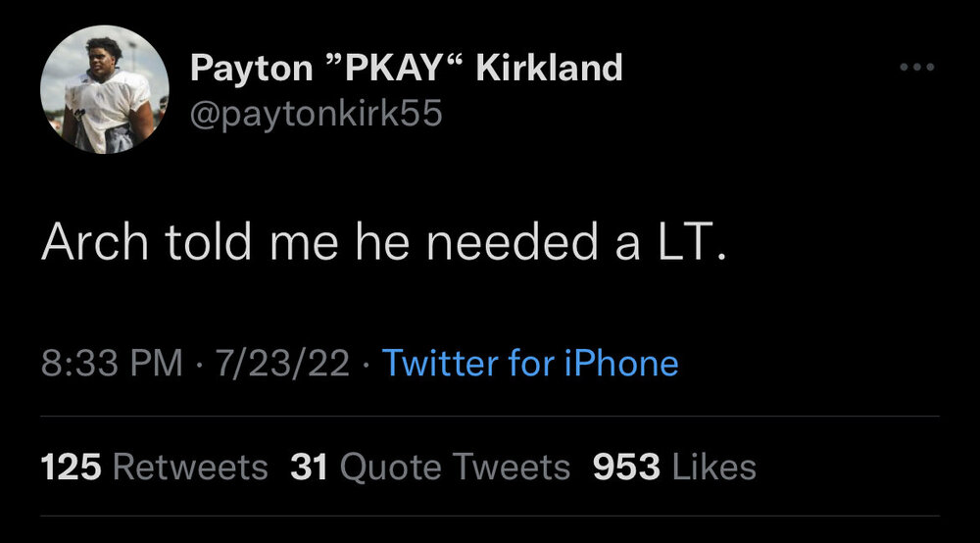Open the Twitter for iPhone source link
The image size is (980, 543).
[x=529, y=364]
